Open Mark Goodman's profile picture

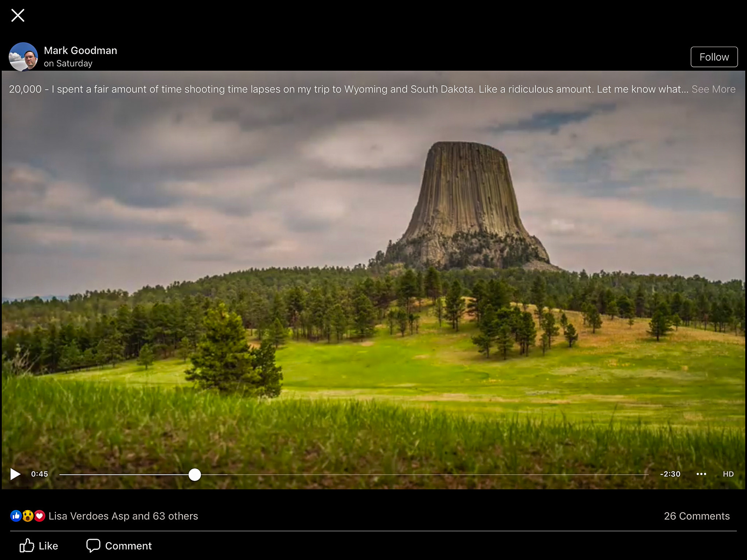click(x=23, y=57)
